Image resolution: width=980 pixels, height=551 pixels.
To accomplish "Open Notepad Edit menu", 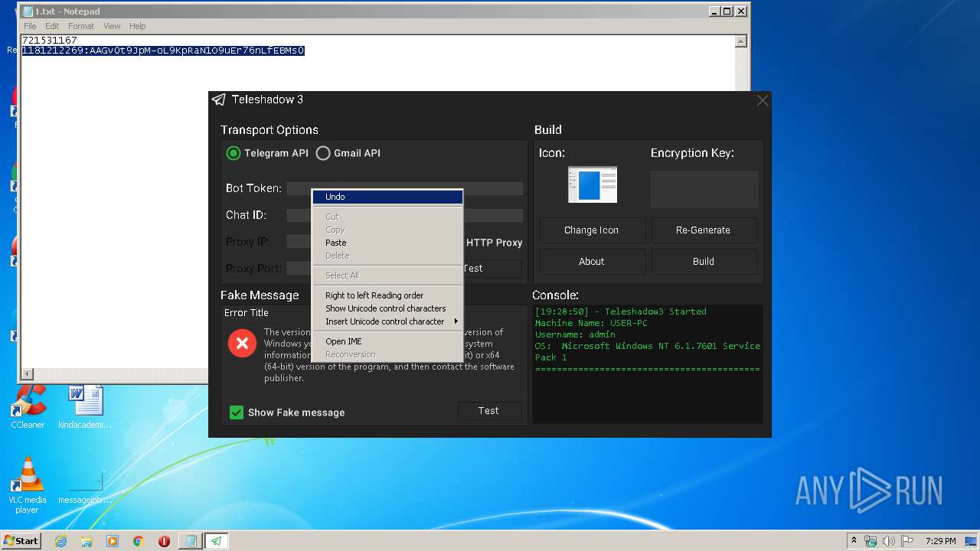I will [x=52, y=26].
